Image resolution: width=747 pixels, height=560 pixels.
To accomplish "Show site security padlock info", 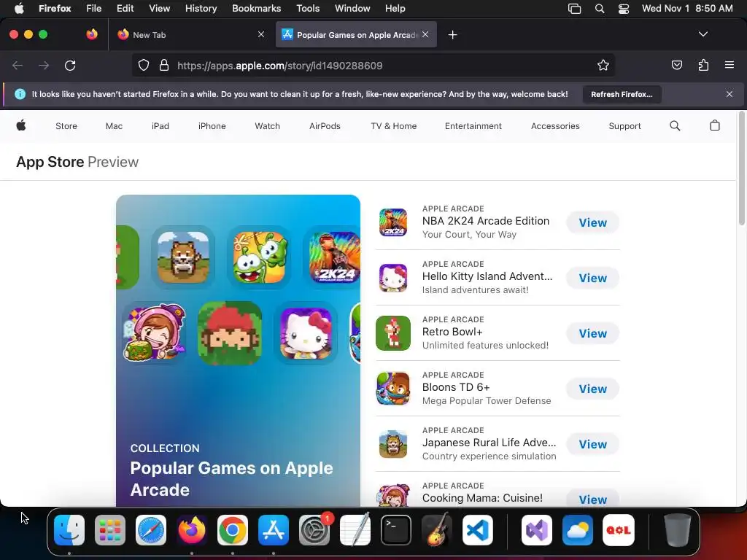I will [164, 65].
